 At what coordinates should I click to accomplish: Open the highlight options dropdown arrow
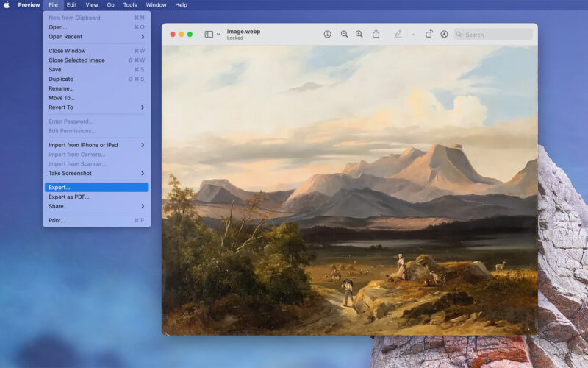point(413,35)
